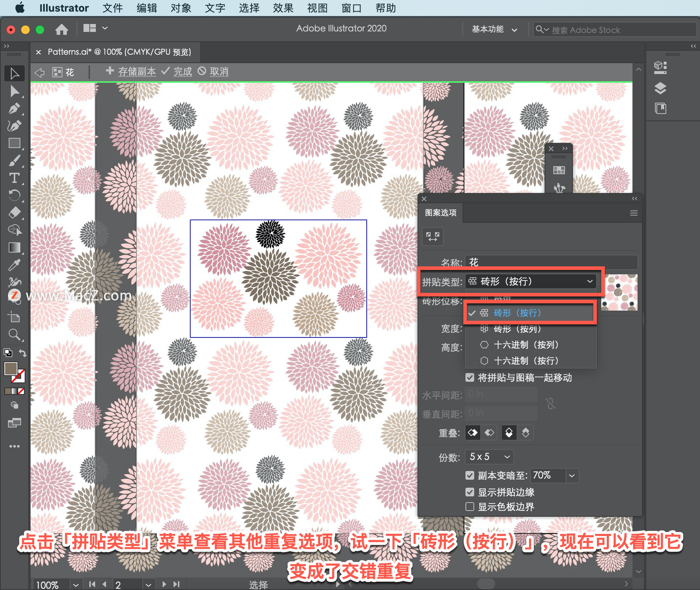Click 完成 to finish pattern
The height and width of the screenshot is (590, 700).
pos(177,71)
